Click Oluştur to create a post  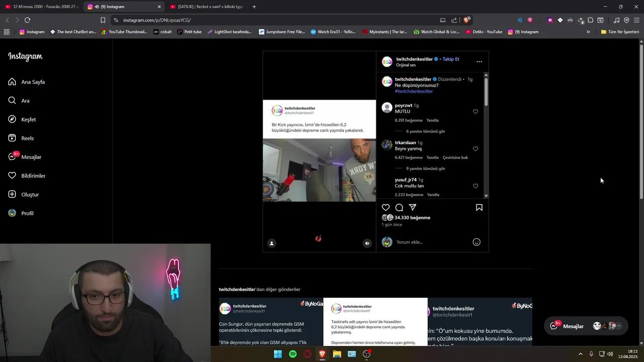[x=24, y=195]
